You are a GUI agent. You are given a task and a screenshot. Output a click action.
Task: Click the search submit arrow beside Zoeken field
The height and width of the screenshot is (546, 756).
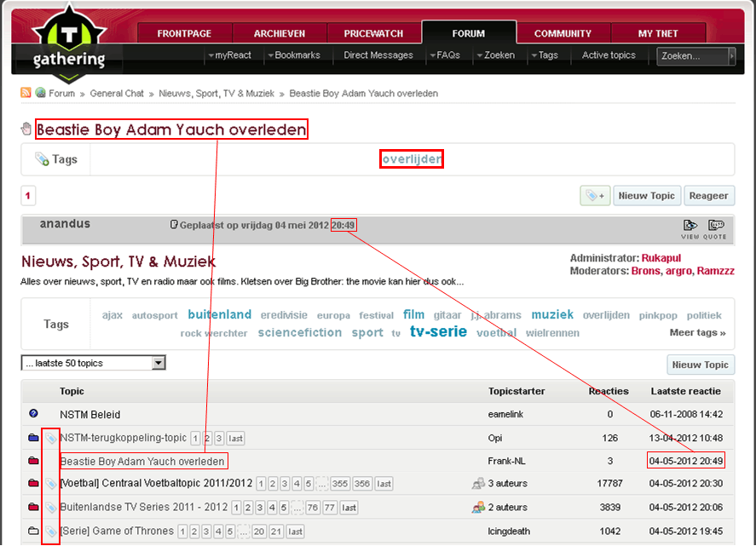732,56
